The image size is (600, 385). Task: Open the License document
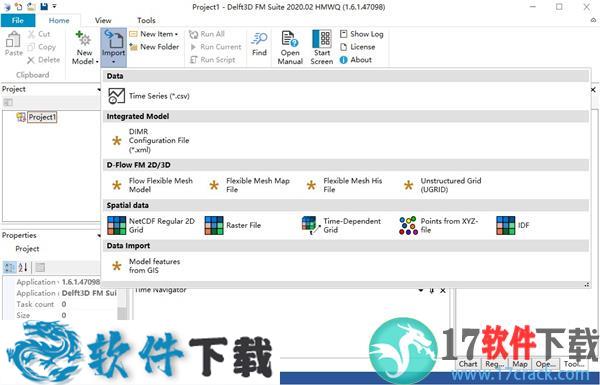click(x=357, y=47)
